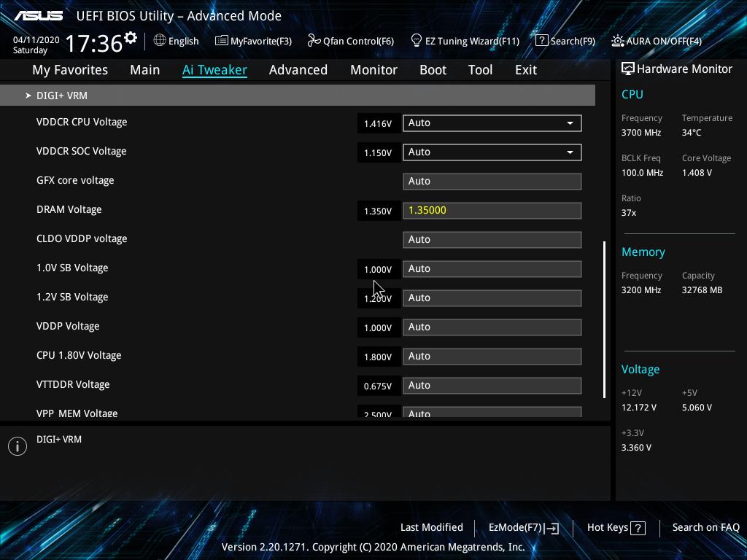Expand the DIGI+ VRM submenu
The width and height of the screenshot is (747, 560).
(298, 96)
